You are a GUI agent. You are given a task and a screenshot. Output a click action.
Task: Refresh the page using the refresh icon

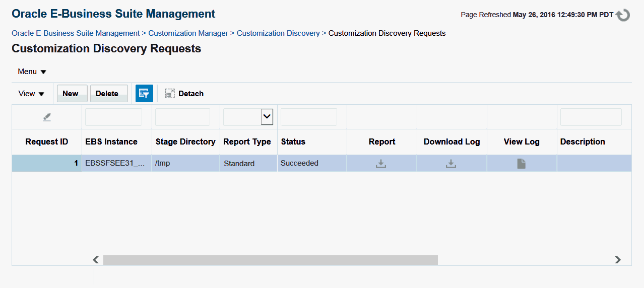pyautogui.click(x=623, y=15)
